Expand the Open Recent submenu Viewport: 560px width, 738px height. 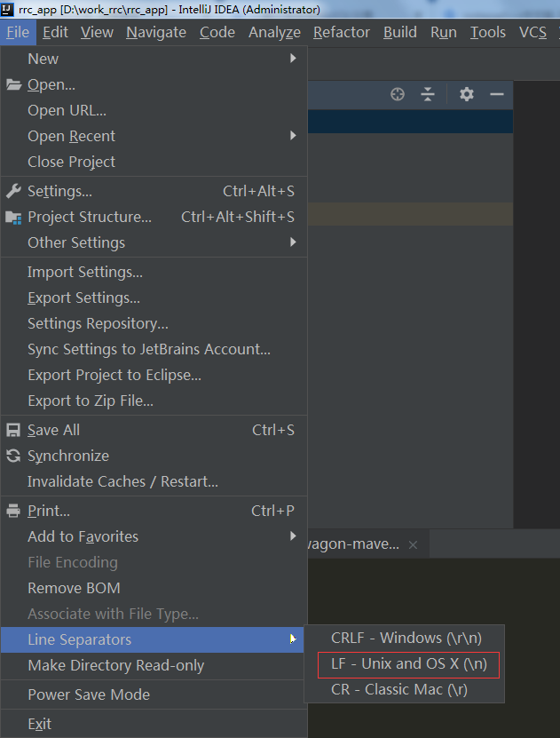[x=71, y=136]
